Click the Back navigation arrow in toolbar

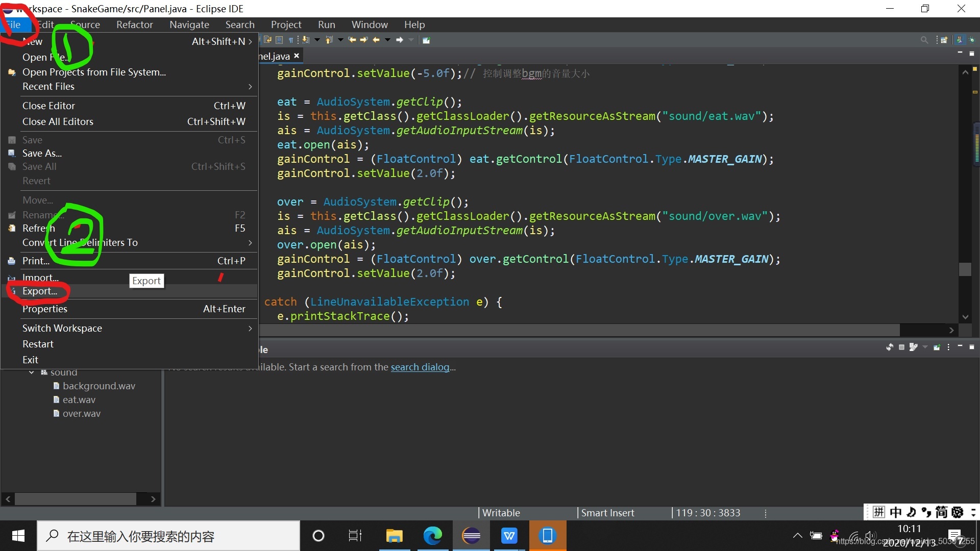[376, 40]
